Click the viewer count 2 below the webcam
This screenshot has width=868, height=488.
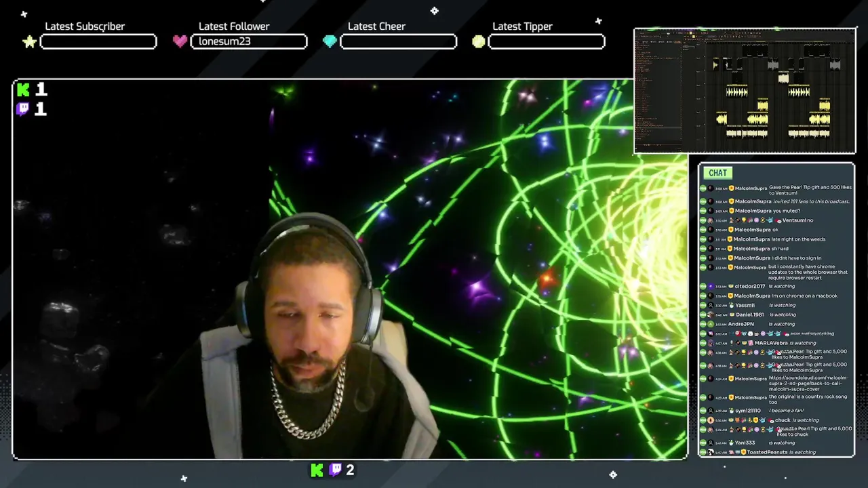[350, 470]
